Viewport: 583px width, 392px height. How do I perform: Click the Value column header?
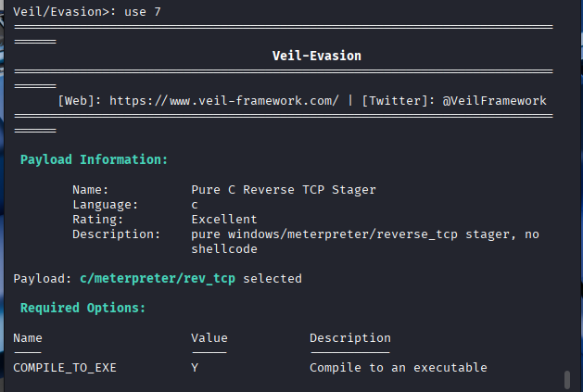(x=209, y=338)
